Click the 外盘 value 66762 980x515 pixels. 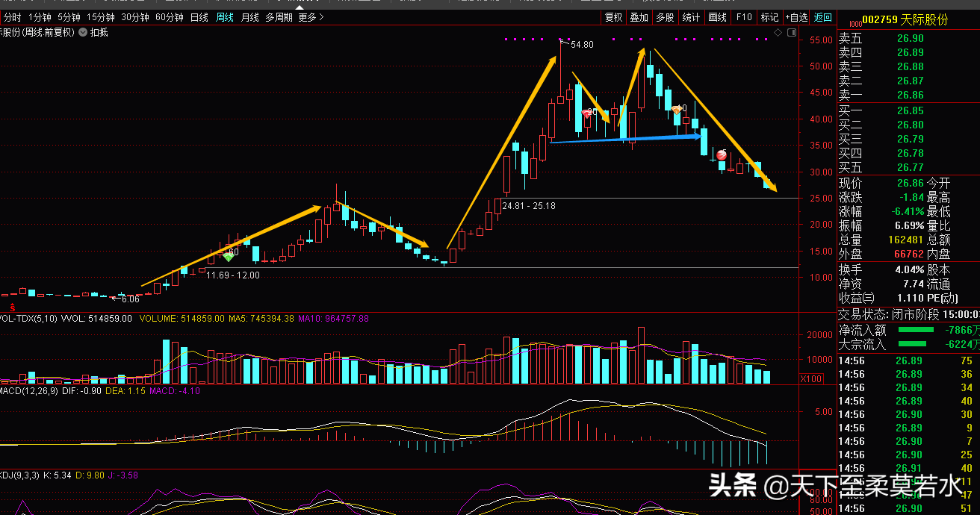click(x=908, y=255)
